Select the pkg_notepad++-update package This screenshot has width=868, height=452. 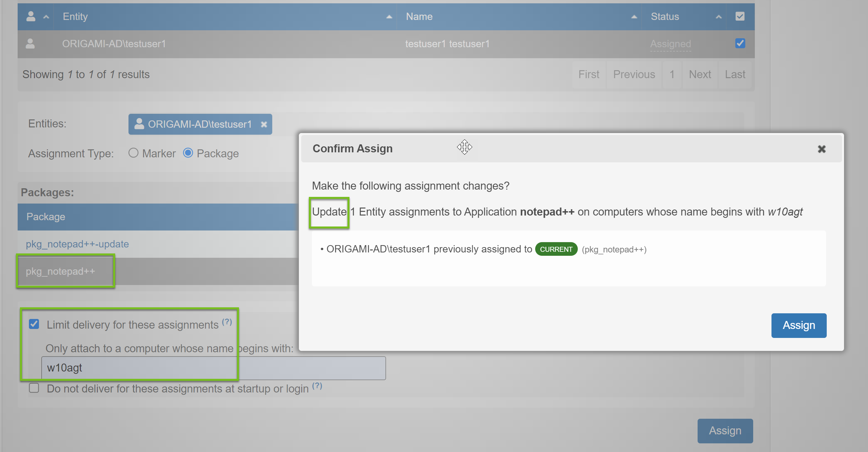click(x=77, y=244)
